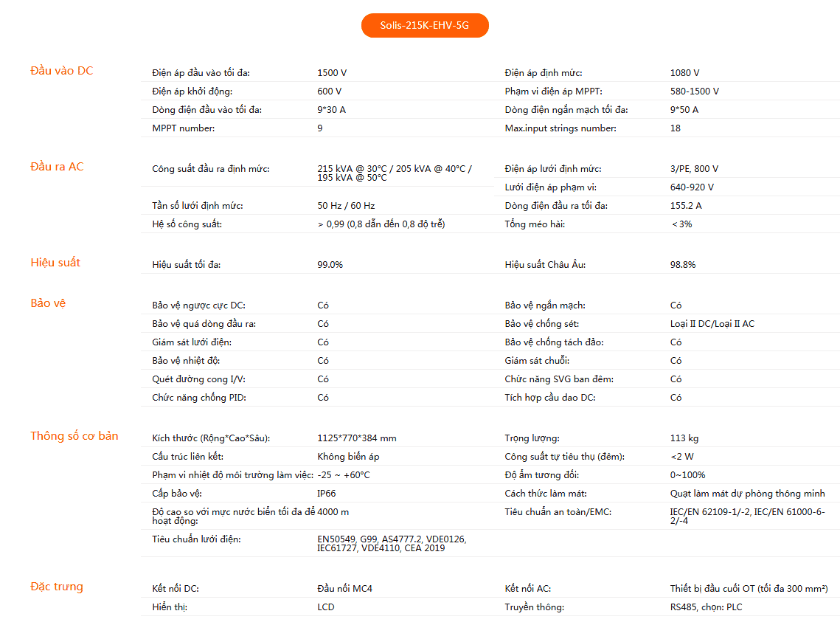Click the 98.8% European efficiency value

click(683, 265)
